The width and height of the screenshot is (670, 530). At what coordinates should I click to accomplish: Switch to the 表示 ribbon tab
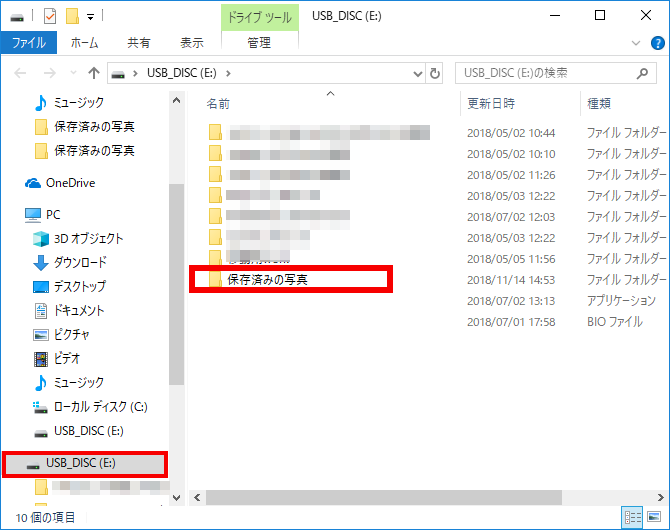click(x=191, y=43)
